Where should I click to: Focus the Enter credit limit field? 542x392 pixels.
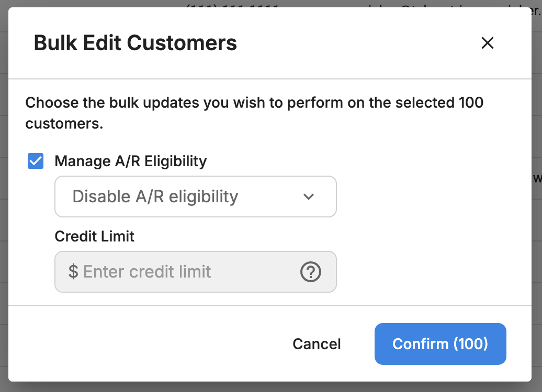[x=195, y=272]
